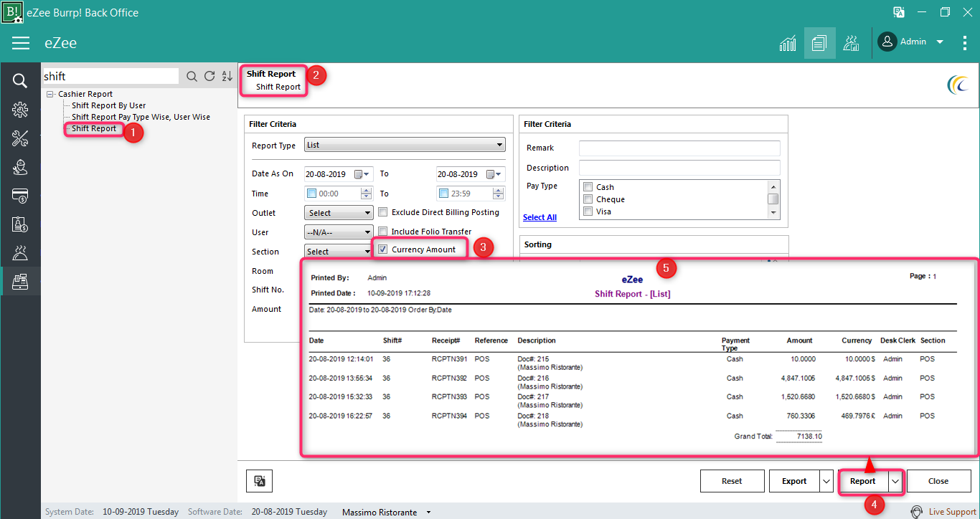Viewport: 980px width, 519px height.
Task: Check the Cash pay type
Action: click(588, 187)
